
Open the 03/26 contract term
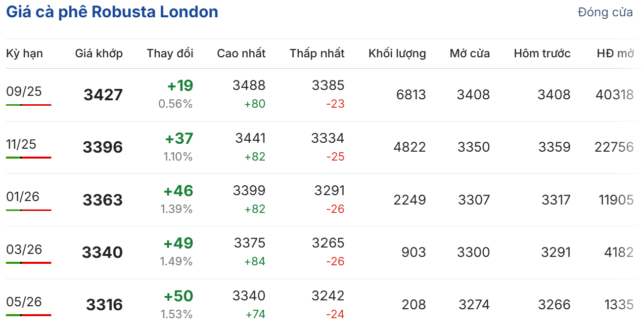click(24, 249)
